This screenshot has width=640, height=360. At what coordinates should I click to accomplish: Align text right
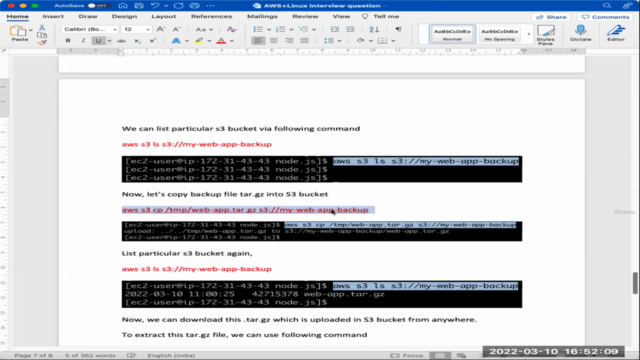pyautogui.click(x=289, y=41)
